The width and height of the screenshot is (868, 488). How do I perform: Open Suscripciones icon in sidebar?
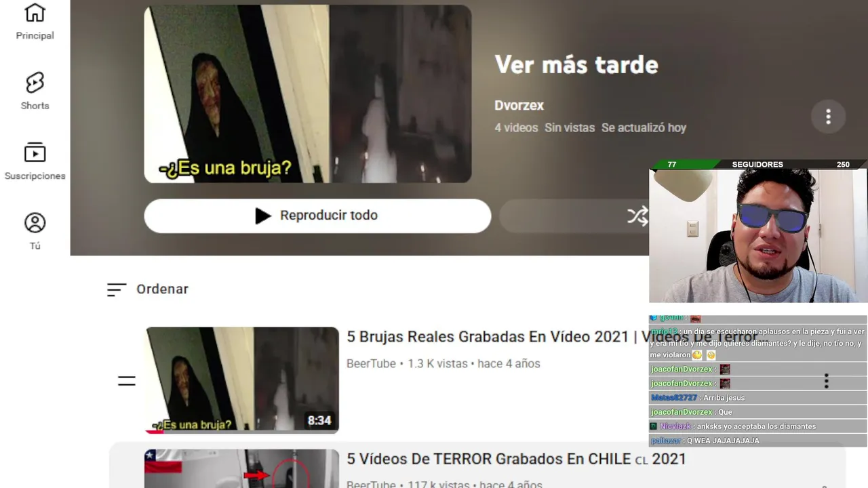(35, 152)
